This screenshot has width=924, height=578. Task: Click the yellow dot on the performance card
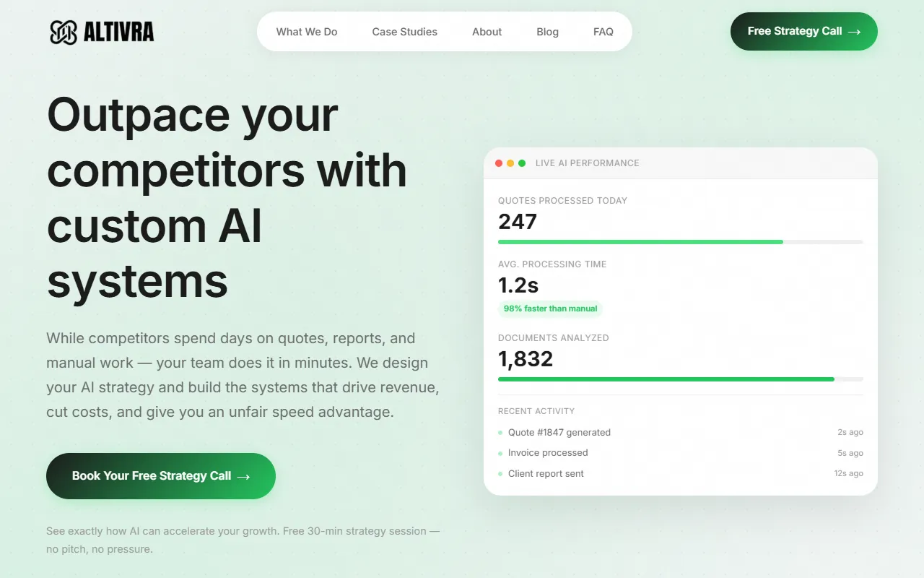[x=510, y=163]
